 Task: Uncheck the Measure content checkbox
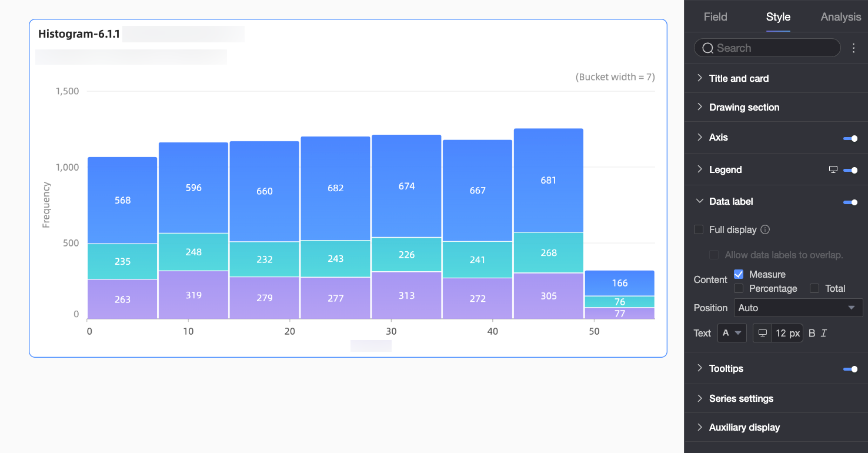pyautogui.click(x=739, y=274)
